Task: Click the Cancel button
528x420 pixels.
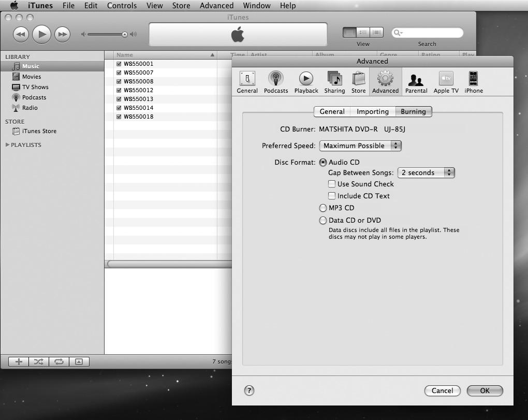Action: [x=443, y=390]
